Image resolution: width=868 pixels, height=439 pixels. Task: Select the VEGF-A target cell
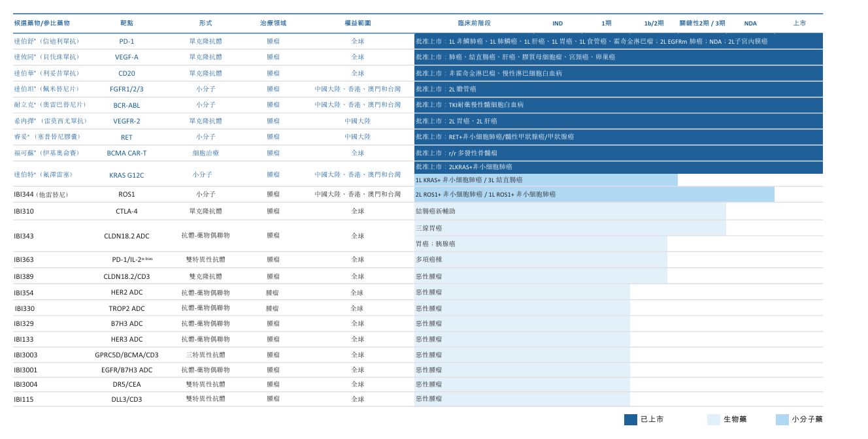(x=127, y=57)
